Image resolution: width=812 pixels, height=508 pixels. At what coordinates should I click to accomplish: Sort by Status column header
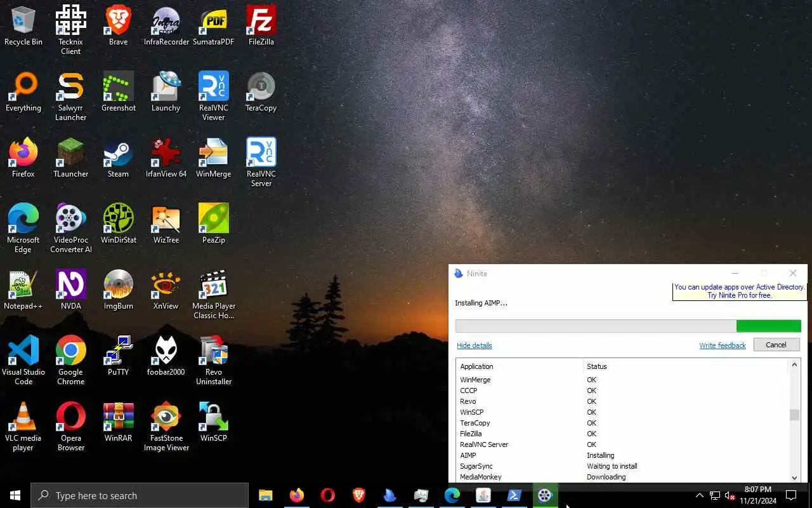click(686, 366)
